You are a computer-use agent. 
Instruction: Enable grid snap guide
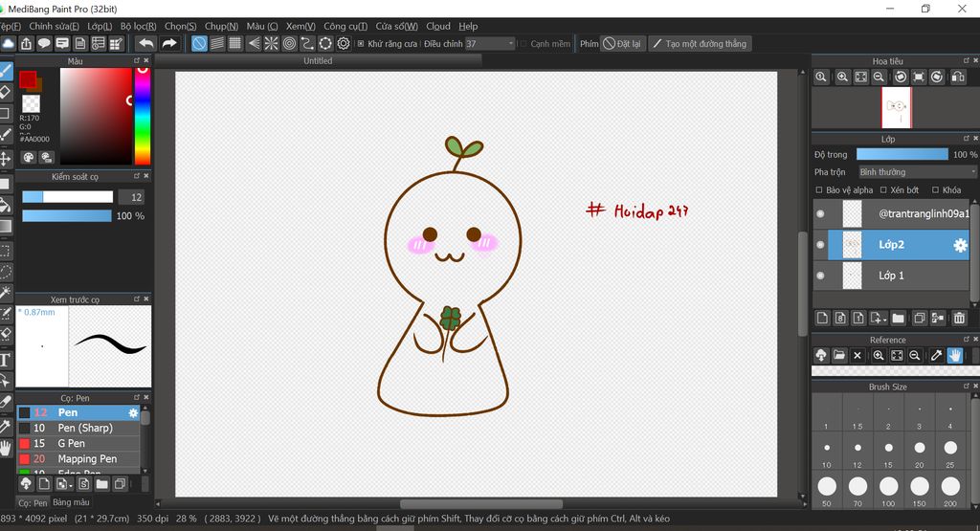coord(235,44)
